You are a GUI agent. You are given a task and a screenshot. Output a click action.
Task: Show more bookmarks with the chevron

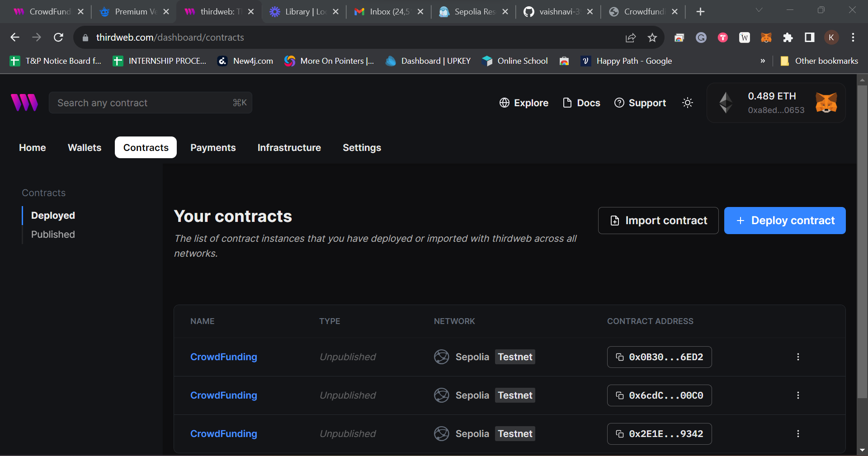coord(763,61)
